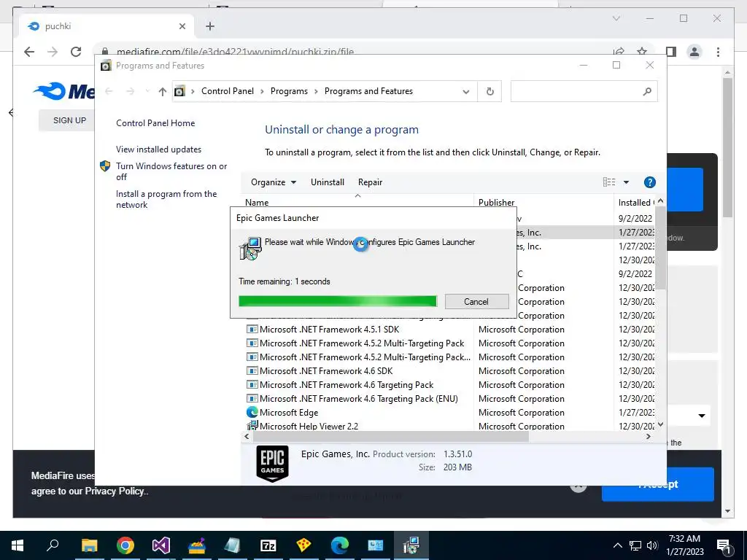
Task: Open a new Chrome tab
Action: pyautogui.click(x=210, y=26)
